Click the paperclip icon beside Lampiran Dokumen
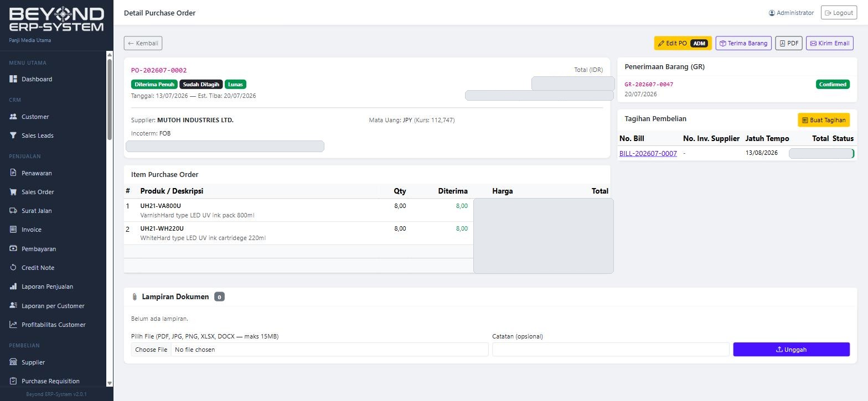Image resolution: width=868 pixels, height=401 pixels. (x=135, y=297)
